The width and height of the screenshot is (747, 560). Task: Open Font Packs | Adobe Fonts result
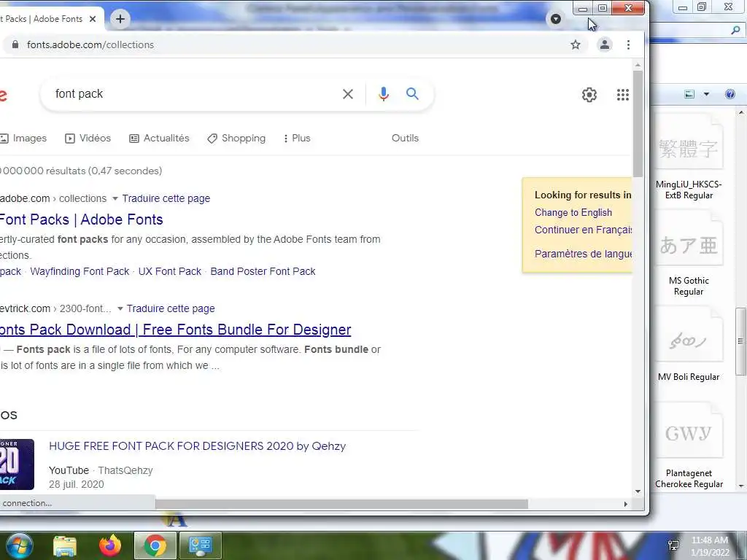(x=82, y=219)
